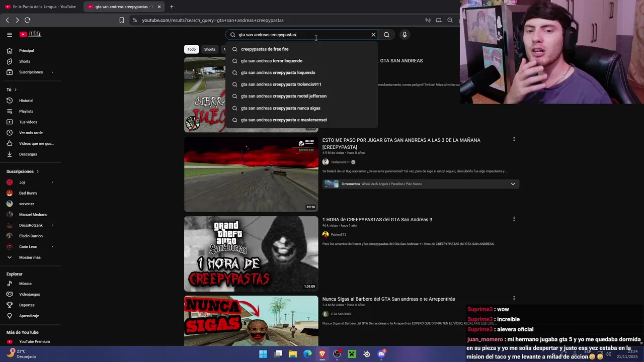Image resolution: width=644 pixels, height=362 pixels.
Task: Click the site settings icon beside URL
Action: (x=134, y=20)
